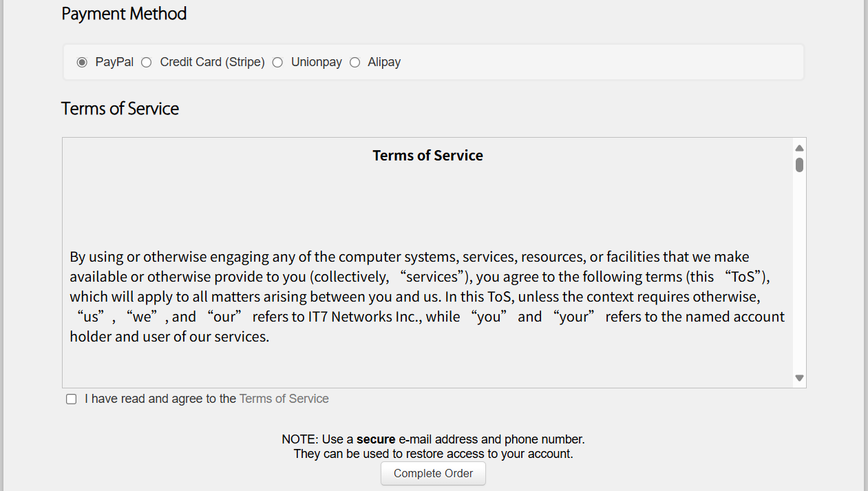Screen dimensions: 868x491
Task: Click the 'NOTE: Use a secure e-mail' text
Action: (433, 439)
